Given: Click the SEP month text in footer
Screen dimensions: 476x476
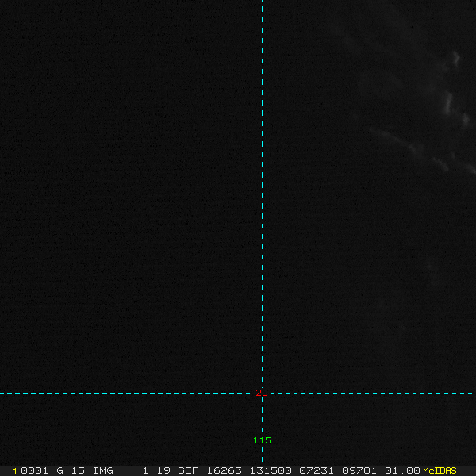Looking at the screenshot, I should pyautogui.click(x=188, y=470).
